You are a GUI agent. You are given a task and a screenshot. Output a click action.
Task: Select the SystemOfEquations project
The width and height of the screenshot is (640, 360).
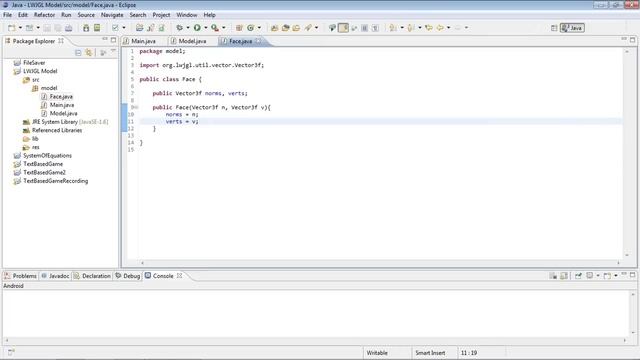(x=47, y=156)
